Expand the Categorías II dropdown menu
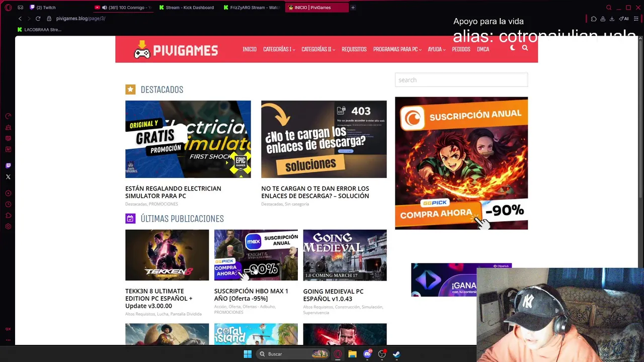The width and height of the screenshot is (644, 362). point(318,49)
